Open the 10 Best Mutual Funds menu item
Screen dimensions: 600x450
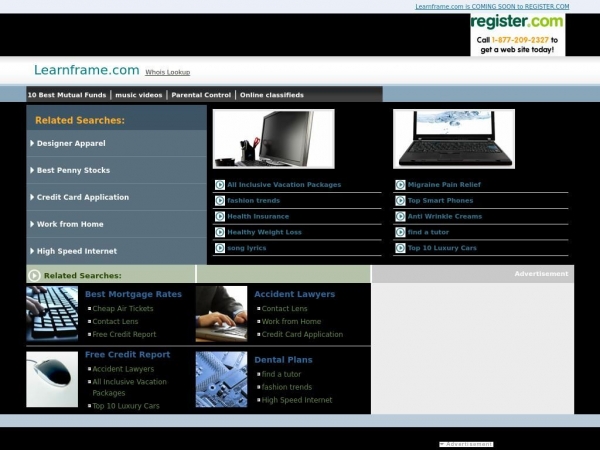tap(67, 95)
